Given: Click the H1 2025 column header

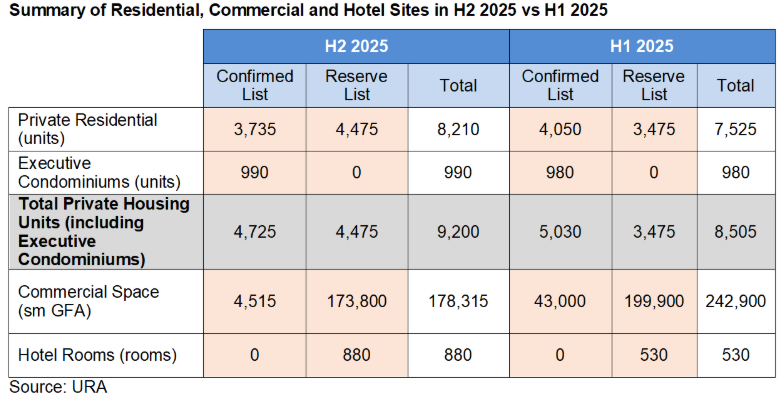Looking at the screenshot, I should (x=642, y=46).
